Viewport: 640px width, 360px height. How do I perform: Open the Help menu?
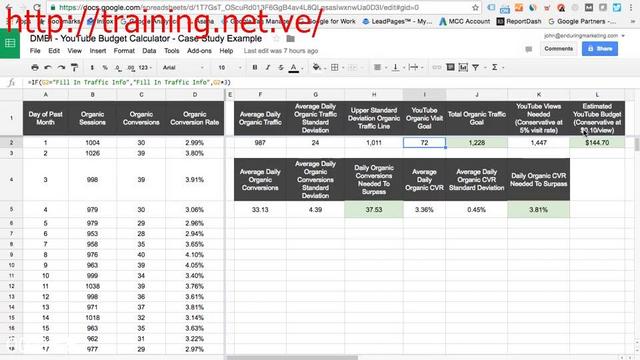(x=226, y=51)
